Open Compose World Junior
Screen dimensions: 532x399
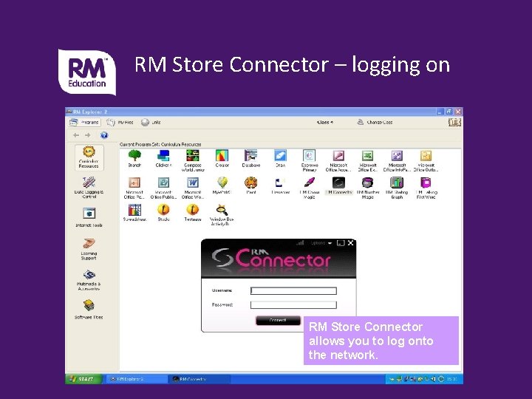193,161
